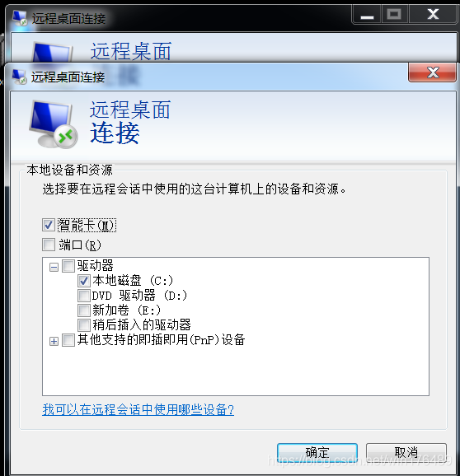
Task: Open the 我可以在远程会话中使用哪些设备 help link
Action: (x=138, y=409)
